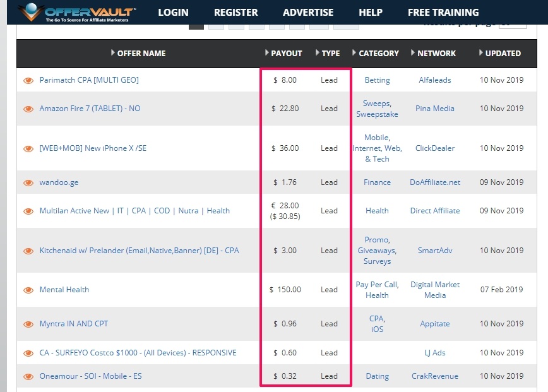Preview the Oneamour offer eye icon

[x=28, y=377]
